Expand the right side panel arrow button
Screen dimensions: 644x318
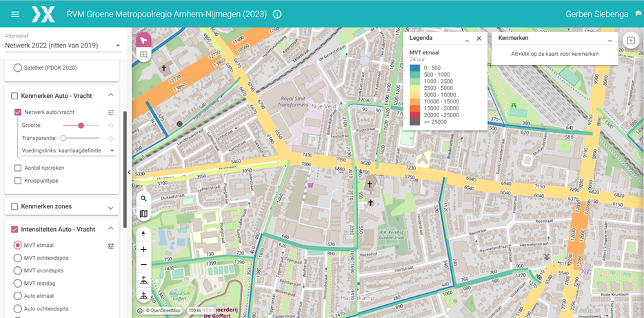coord(629,41)
